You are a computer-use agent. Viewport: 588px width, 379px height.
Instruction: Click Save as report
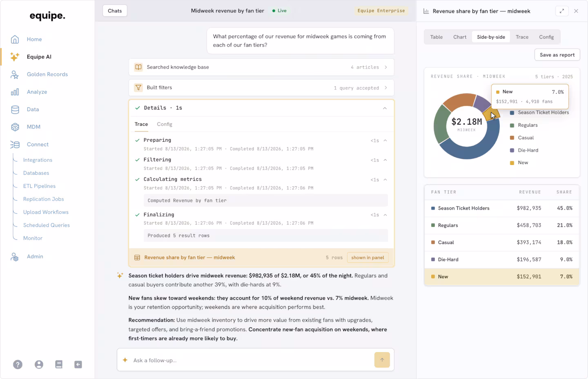coord(557,55)
